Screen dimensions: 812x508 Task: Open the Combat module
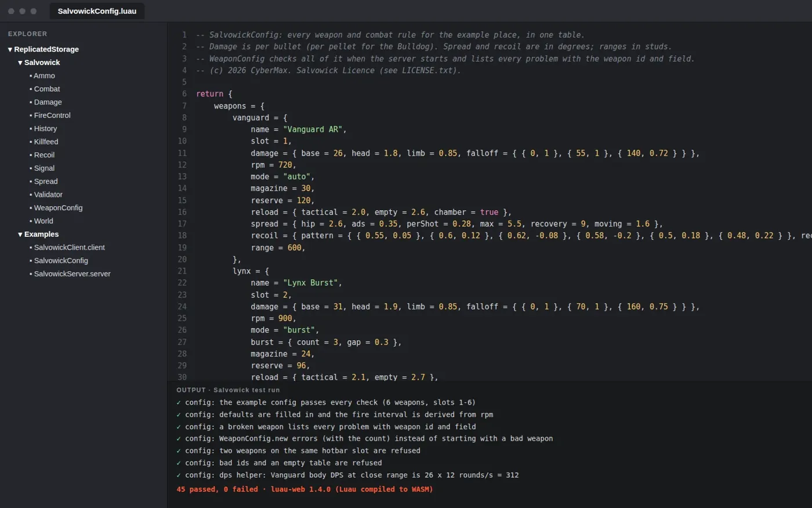coord(47,89)
